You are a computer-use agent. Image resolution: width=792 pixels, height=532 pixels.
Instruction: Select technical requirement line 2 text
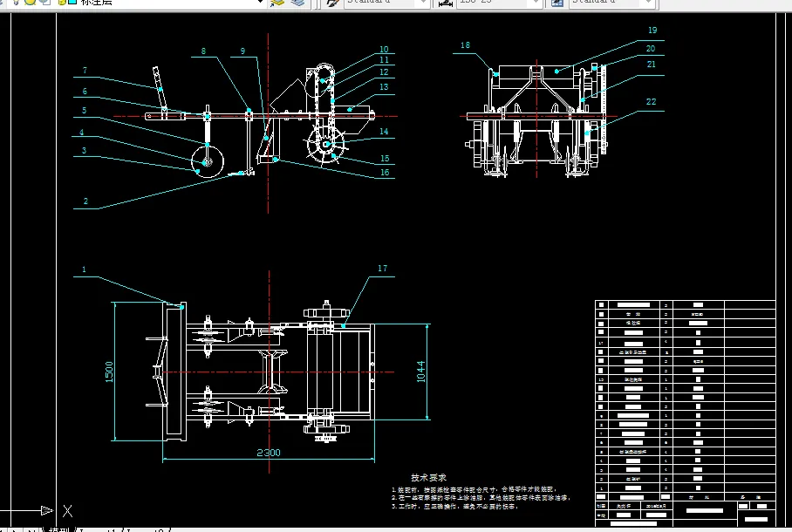click(x=481, y=498)
